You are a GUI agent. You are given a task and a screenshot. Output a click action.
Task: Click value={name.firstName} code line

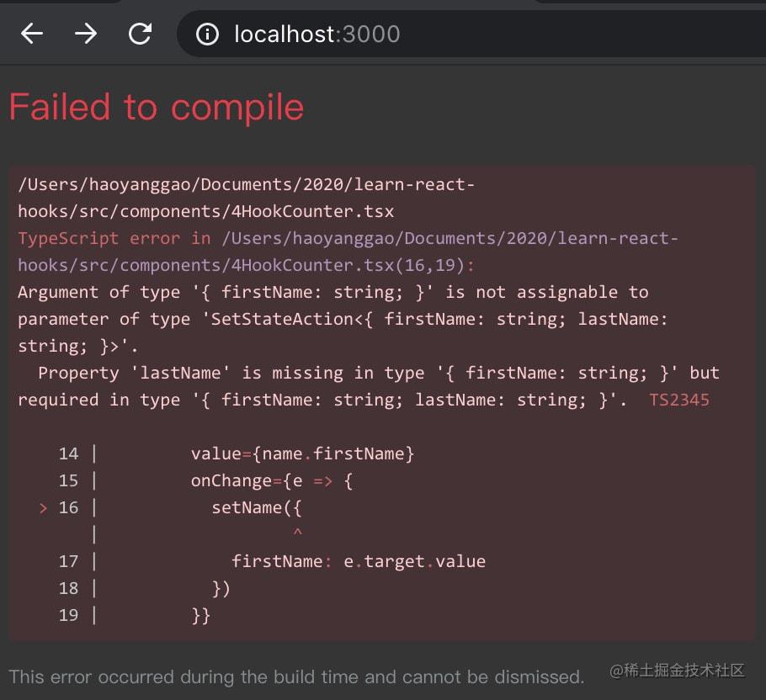tap(302, 454)
